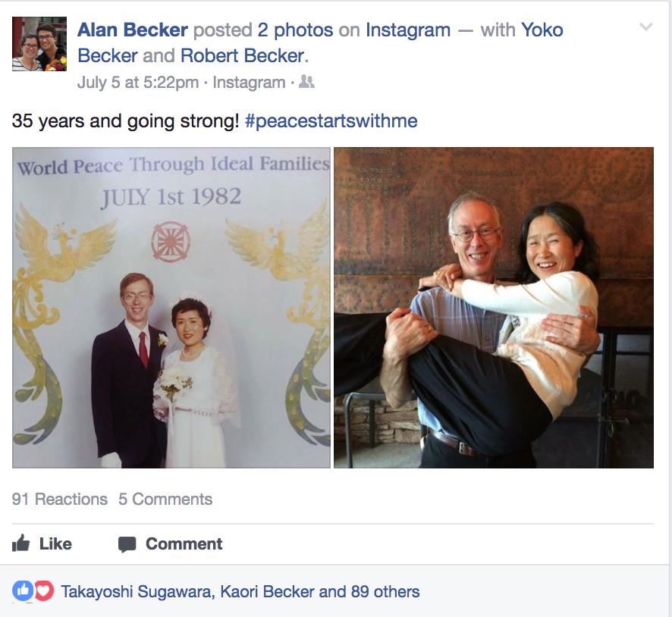The image size is (672, 617).
Task: Click the blue Like reaction icon
Action: tap(24, 591)
